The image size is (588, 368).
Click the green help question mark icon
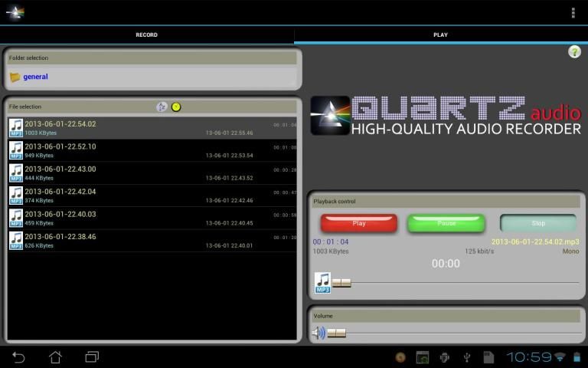click(x=574, y=51)
